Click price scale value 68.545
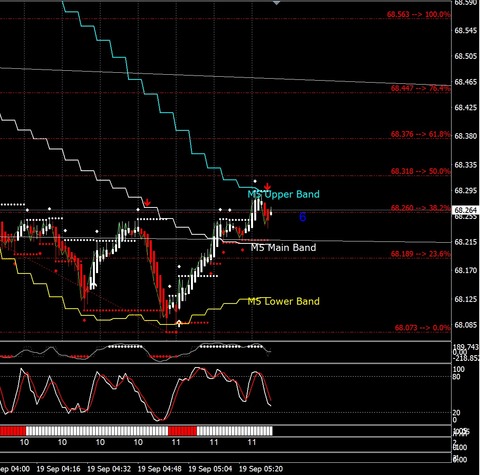 pos(466,31)
